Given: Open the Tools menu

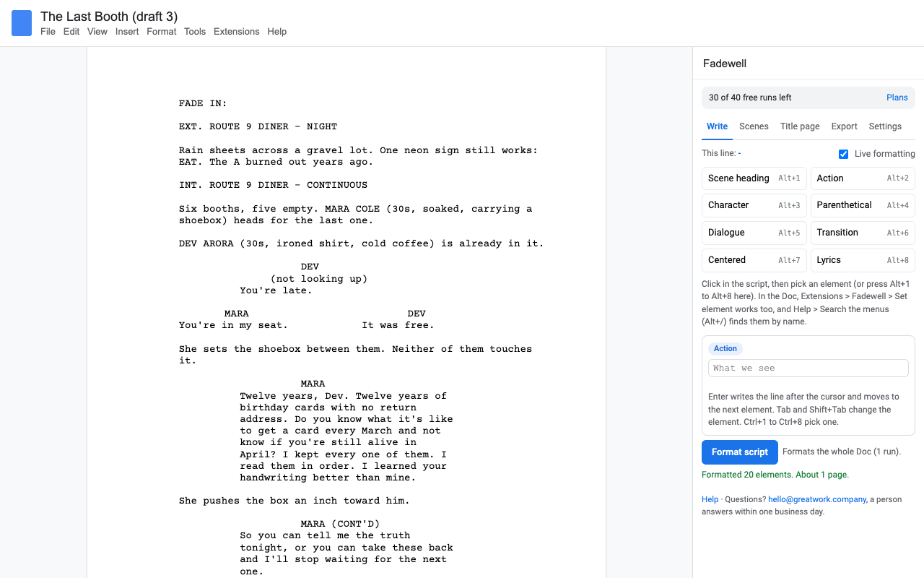Looking at the screenshot, I should tap(195, 32).
